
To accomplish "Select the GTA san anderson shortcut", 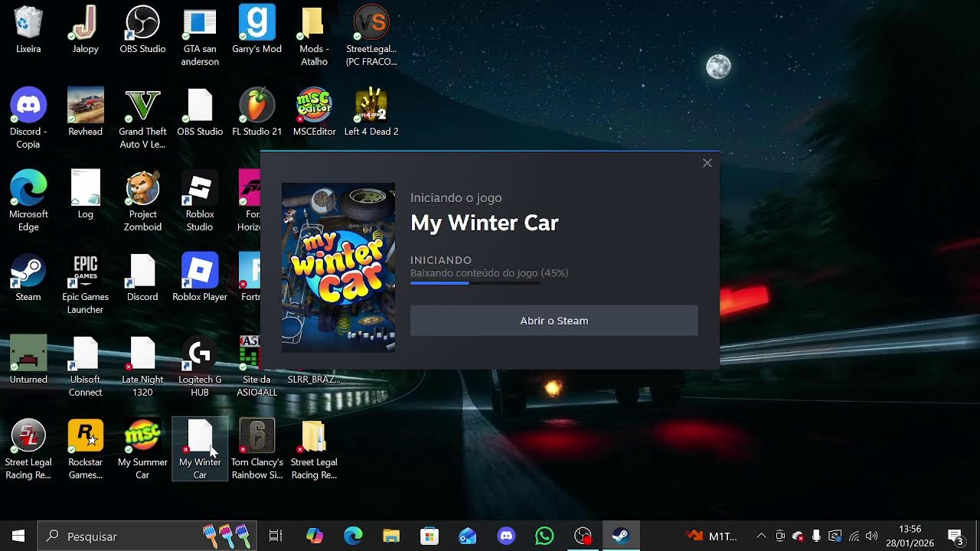I will (200, 36).
